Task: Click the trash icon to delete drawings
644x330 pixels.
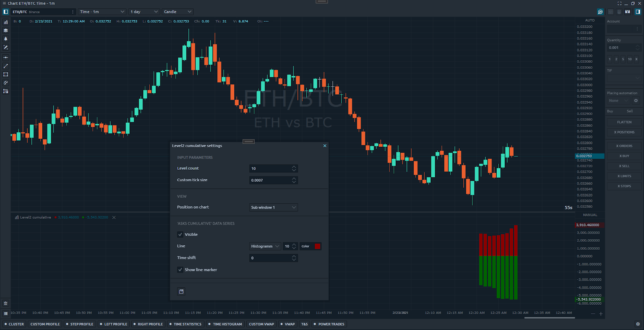Action: (6, 303)
